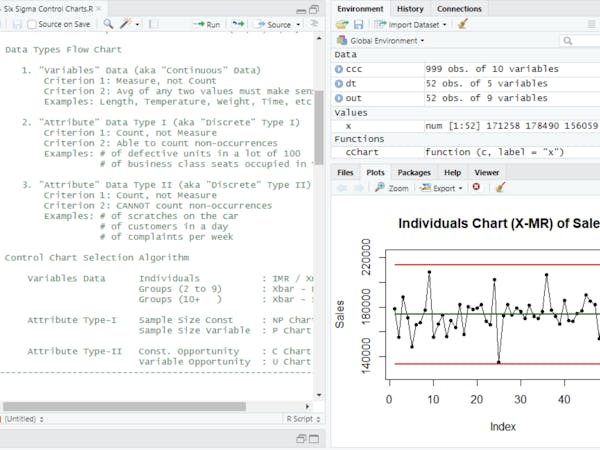Click right arrow of horizontal scrollbar
The height and width of the screenshot is (450, 600).
pyautogui.click(x=307, y=406)
